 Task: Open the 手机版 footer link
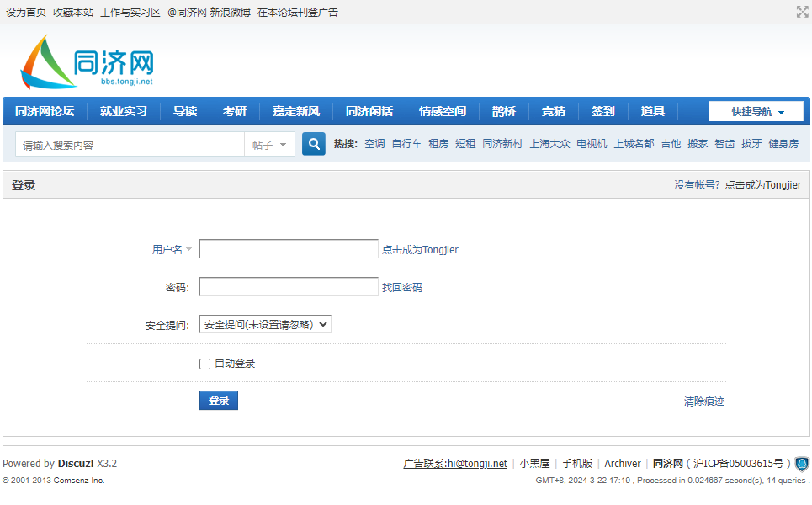tap(577, 464)
